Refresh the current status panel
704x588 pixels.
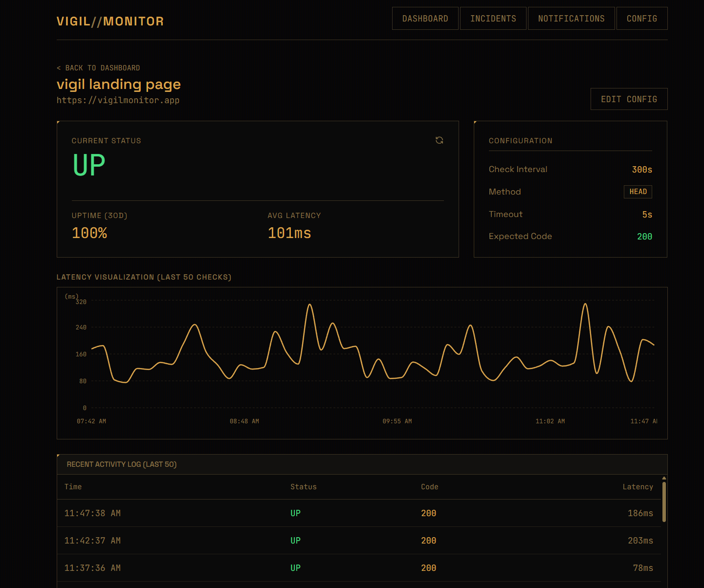click(x=440, y=140)
